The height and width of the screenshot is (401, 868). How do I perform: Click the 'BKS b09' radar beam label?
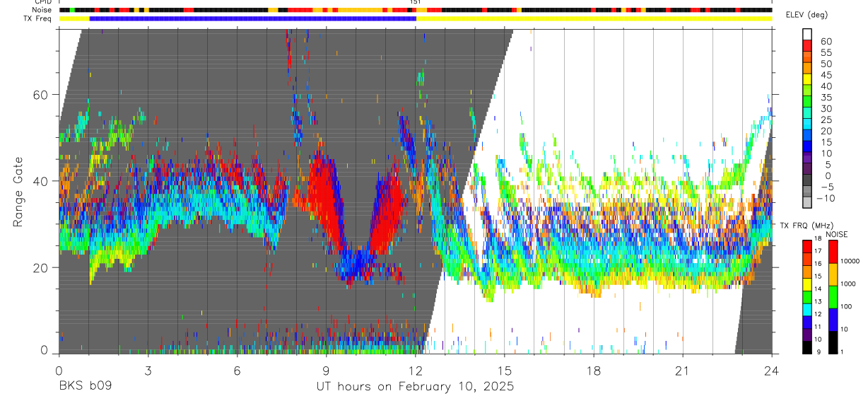click(x=84, y=387)
